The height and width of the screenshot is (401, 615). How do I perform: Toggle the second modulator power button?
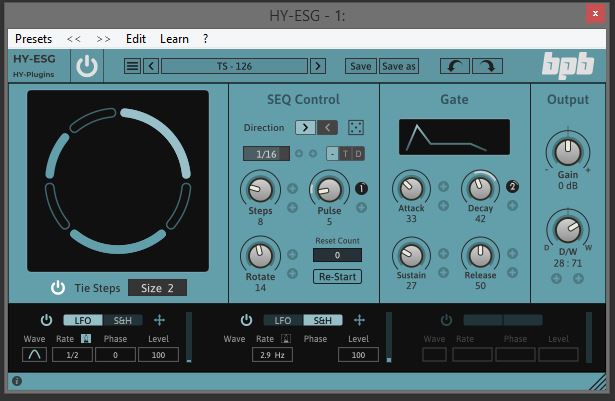tap(246, 320)
